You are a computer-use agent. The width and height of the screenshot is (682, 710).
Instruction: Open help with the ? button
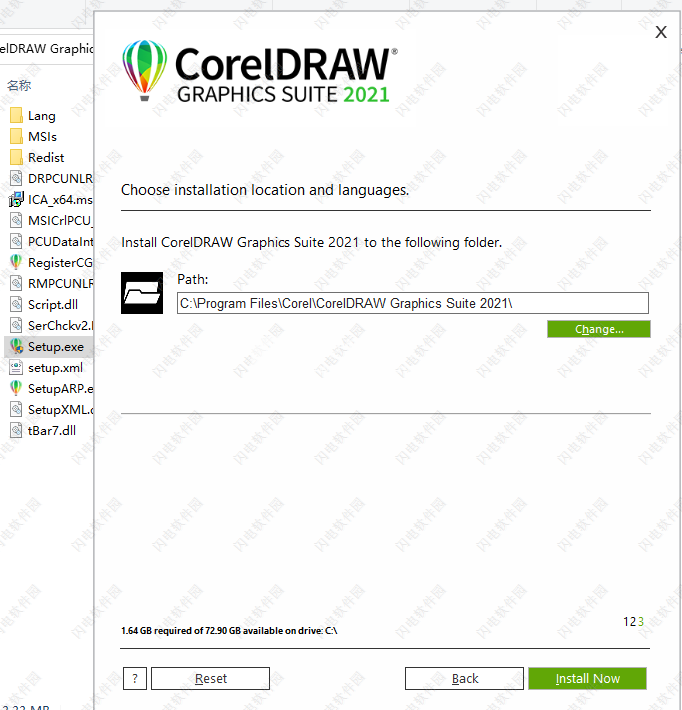pos(135,678)
